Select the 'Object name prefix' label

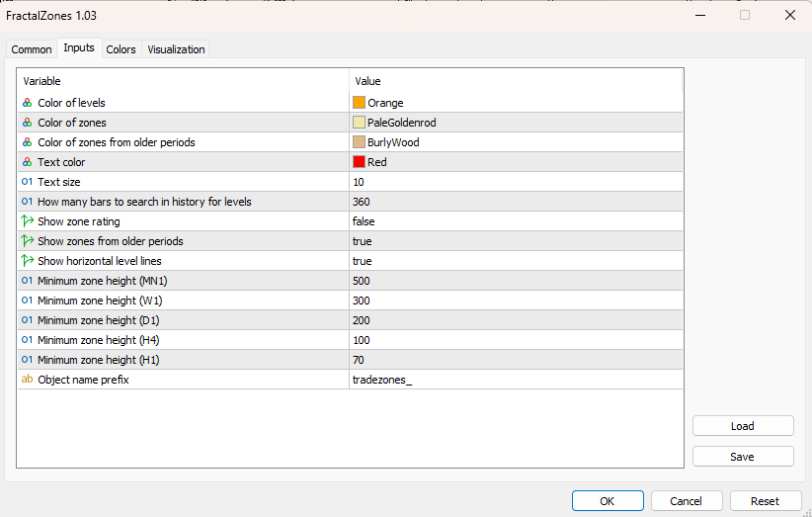[83, 380]
